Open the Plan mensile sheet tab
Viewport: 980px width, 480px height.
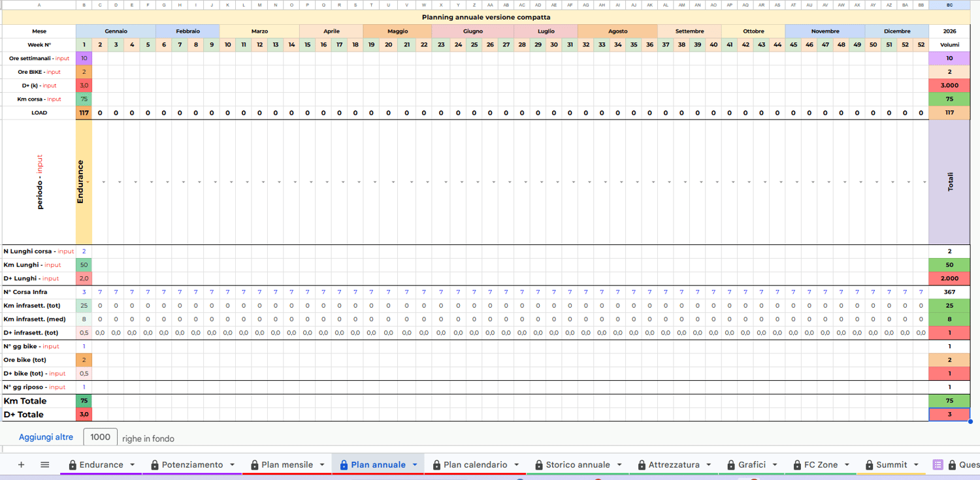tap(287, 464)
